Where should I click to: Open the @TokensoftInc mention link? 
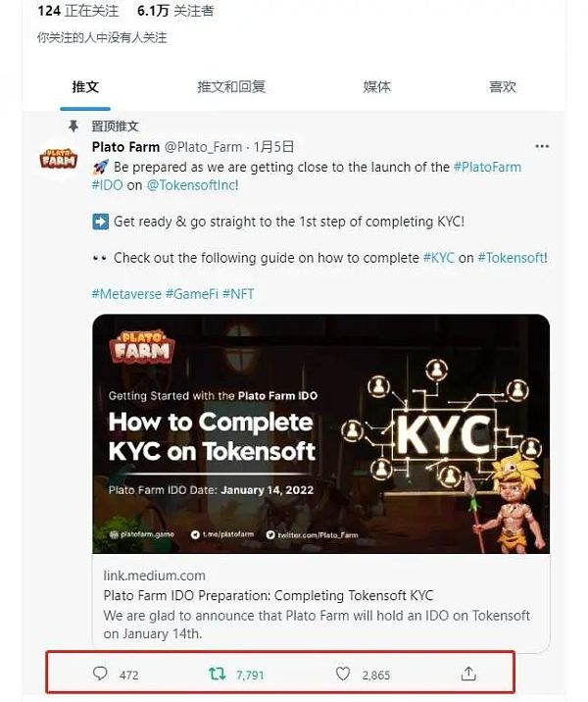pos(191,185)
